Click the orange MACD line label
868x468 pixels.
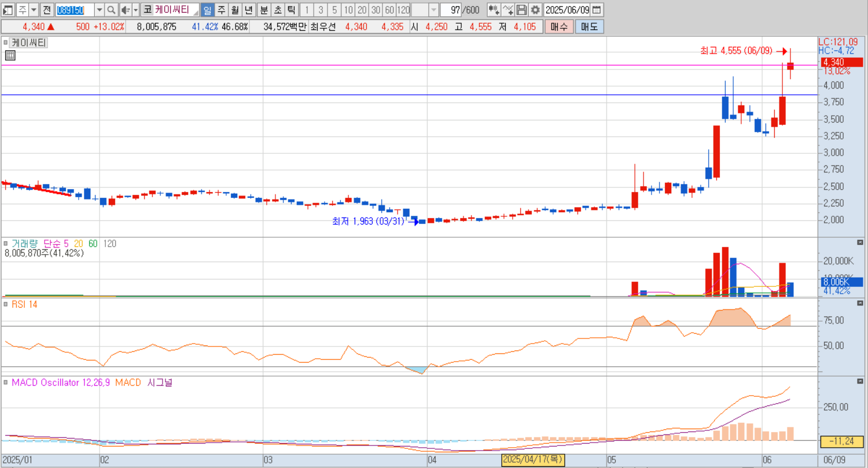[128, 382]
